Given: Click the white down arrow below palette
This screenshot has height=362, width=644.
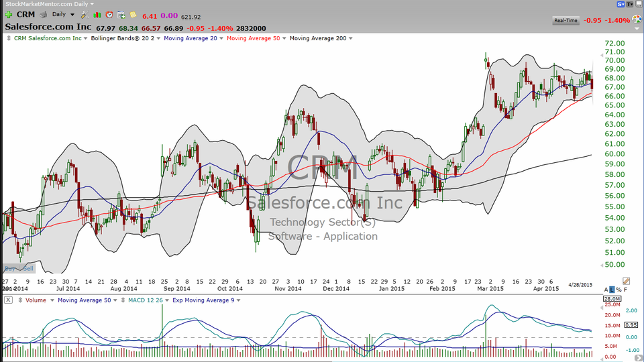Looking at the screenshot, I should click(x=637, y=28).
